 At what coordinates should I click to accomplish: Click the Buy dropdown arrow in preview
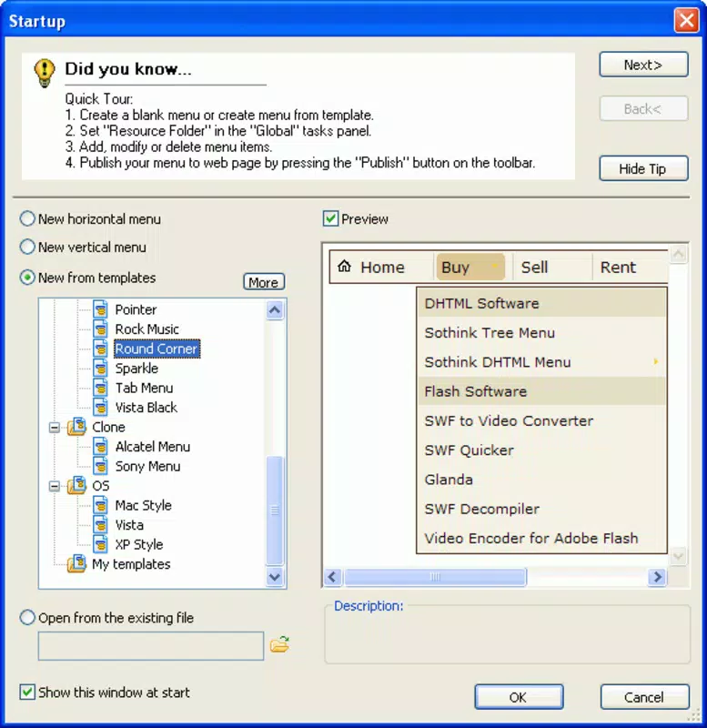[x=495, y=267]
